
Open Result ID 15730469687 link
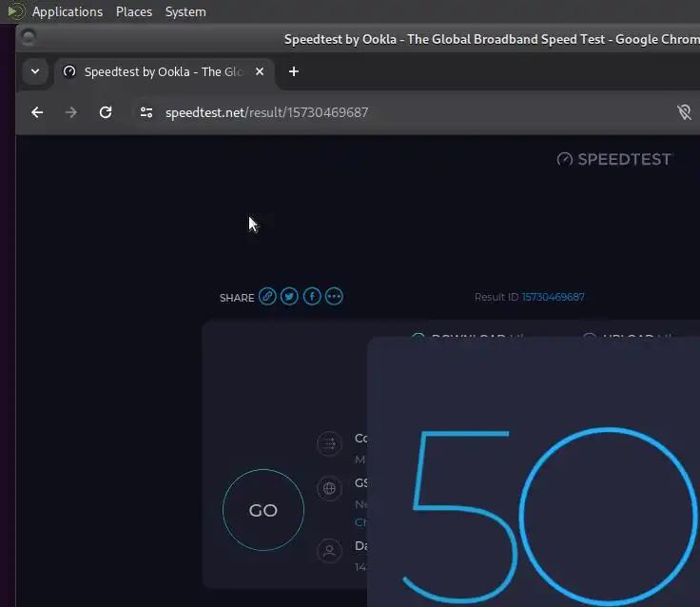click(x=554, y=297)
